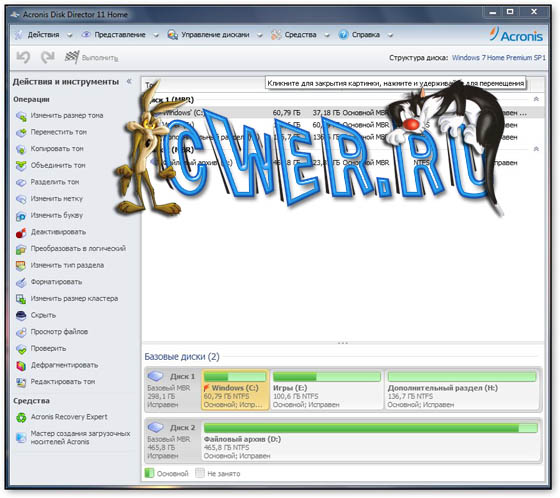560x498 pixels.
Task: Open the Справка menu
Action: tap(366, 35)
